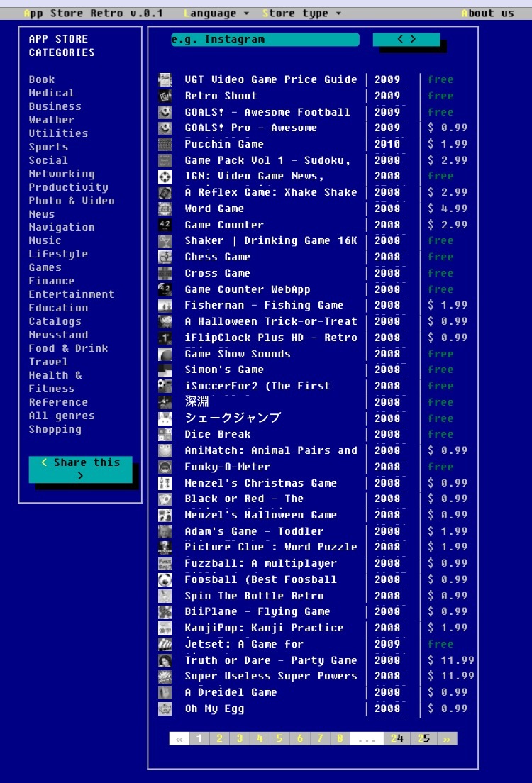Open the Simon's Game app title
Viewport: 532px width, 783px height.
(223, 370)
